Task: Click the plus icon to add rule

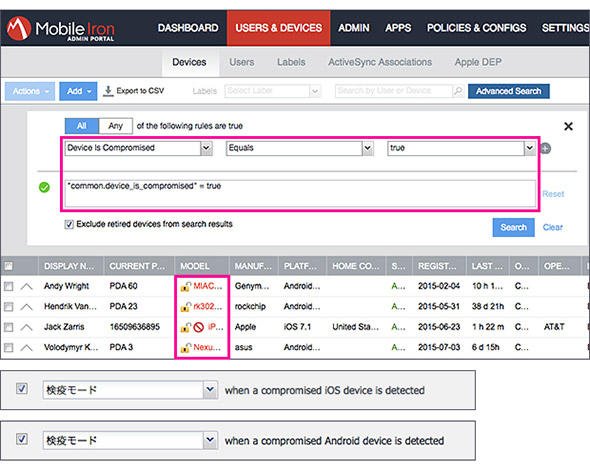Action: tap(546, 149)
